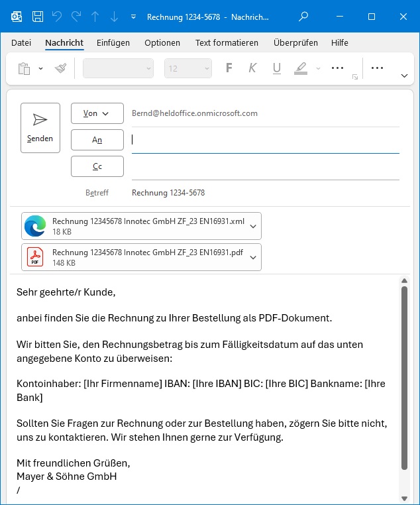The width and height of the screenshot is (420, 505).
Task: Click into the Betreff subject field
Action: (265, 193)
